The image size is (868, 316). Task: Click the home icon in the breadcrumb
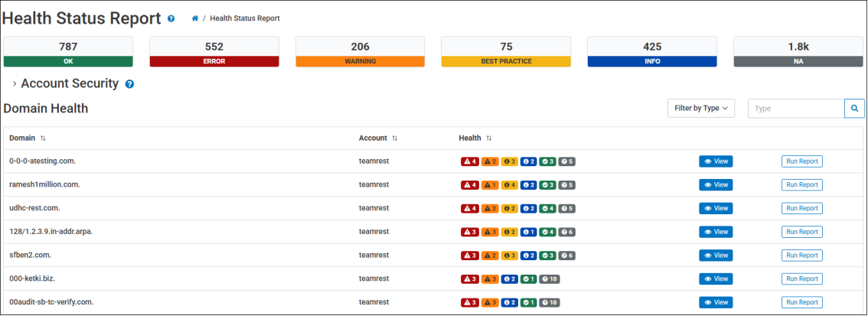(195, 18)
